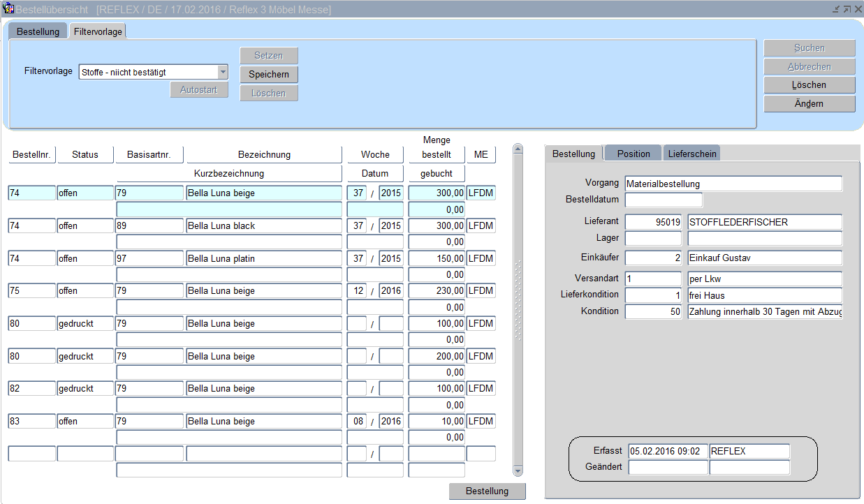The height and width of the screenshot is (504, 864).
Task: Click the scroll down arrow of the order list
Action: point(518,471)
